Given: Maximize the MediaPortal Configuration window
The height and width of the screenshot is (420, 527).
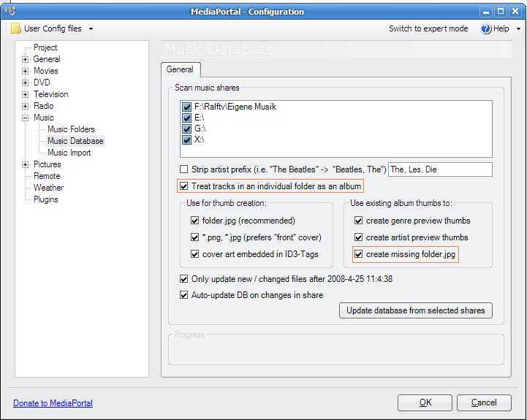Looking at the screenshot, I should tap(501, 12).
